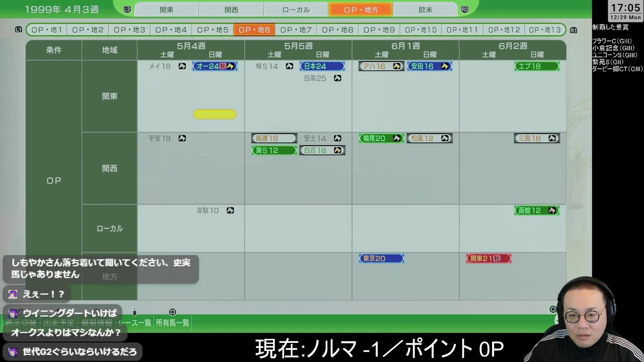The image size is (644, 362).
Task: Select the 関東21 race entry
Action: (x=489, y=258)
